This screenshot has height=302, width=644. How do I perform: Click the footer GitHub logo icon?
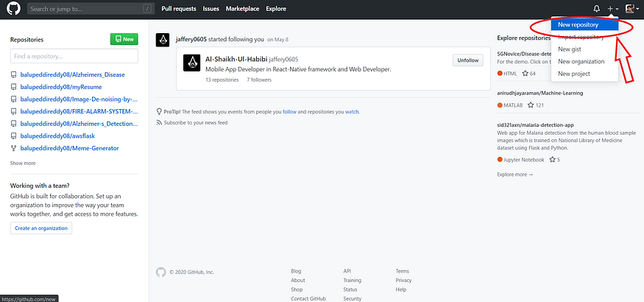(x=161, y=272)
